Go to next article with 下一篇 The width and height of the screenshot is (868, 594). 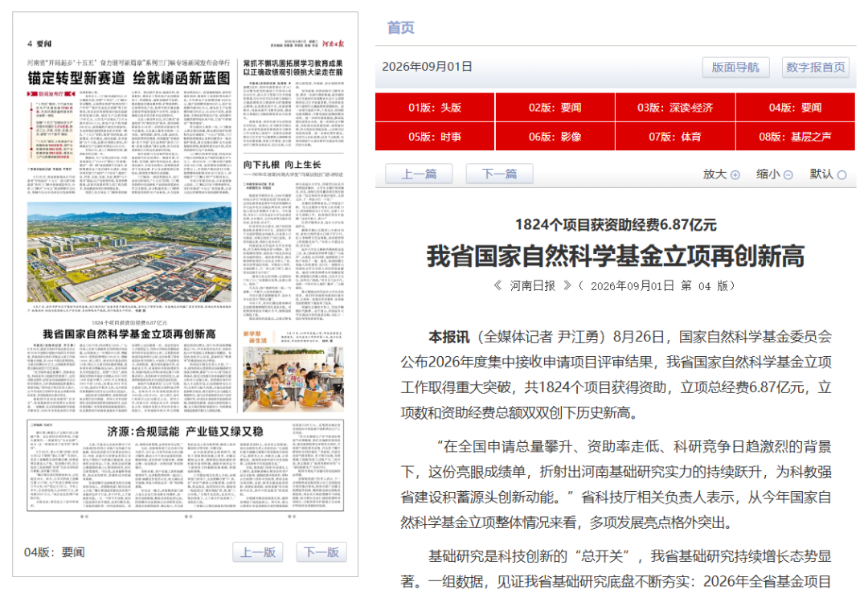[x=499, y=174]
